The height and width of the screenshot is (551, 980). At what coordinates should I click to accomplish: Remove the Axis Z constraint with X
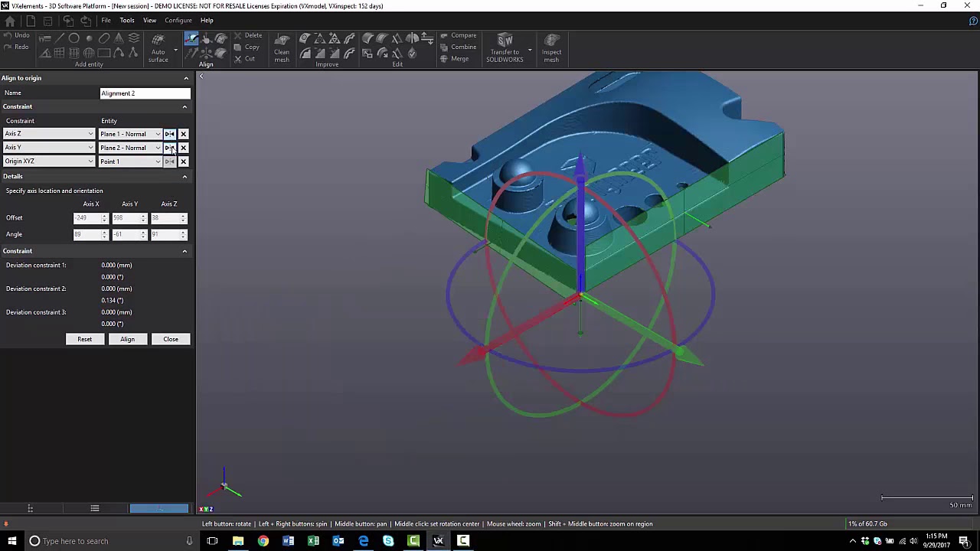[x=183, y=134]
